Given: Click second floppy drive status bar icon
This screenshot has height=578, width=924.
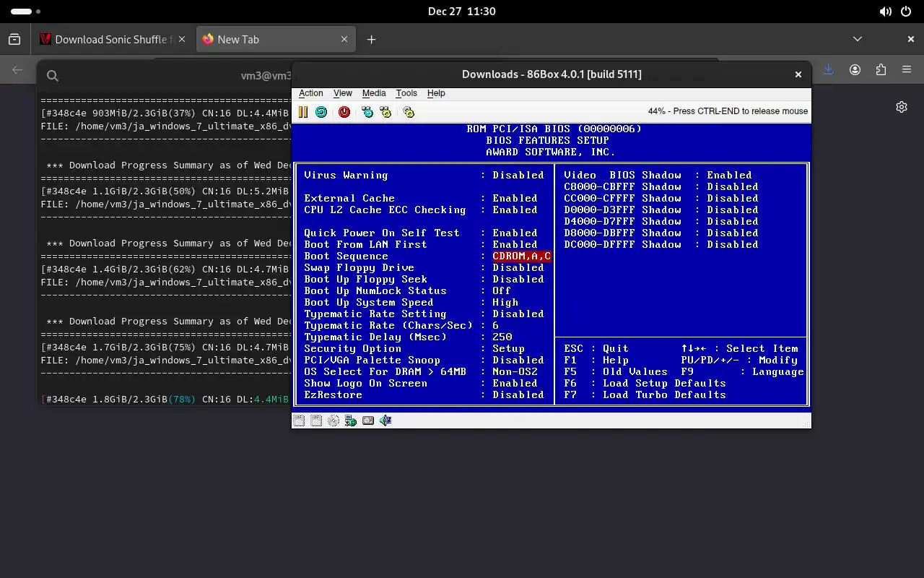Looking at the screenshot, I should 316,420.
